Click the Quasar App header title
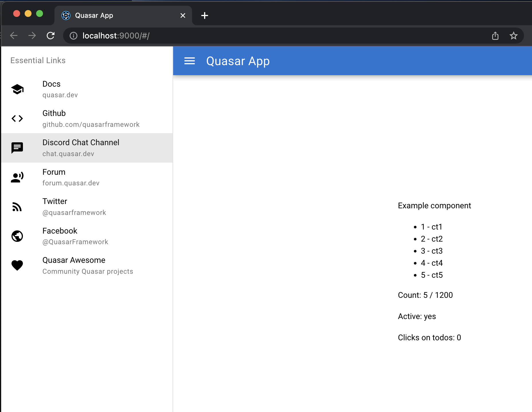The image size is (532, 412). pos(238,61)
